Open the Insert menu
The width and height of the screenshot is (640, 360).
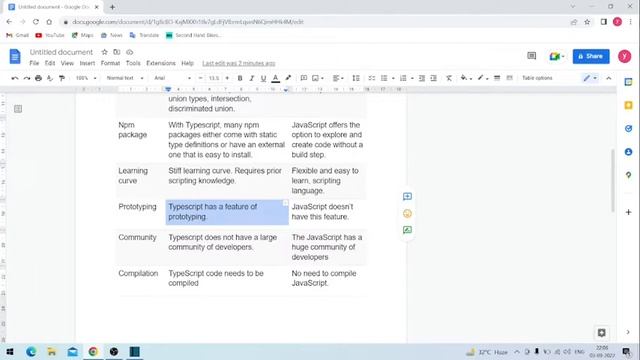(87, 63)
